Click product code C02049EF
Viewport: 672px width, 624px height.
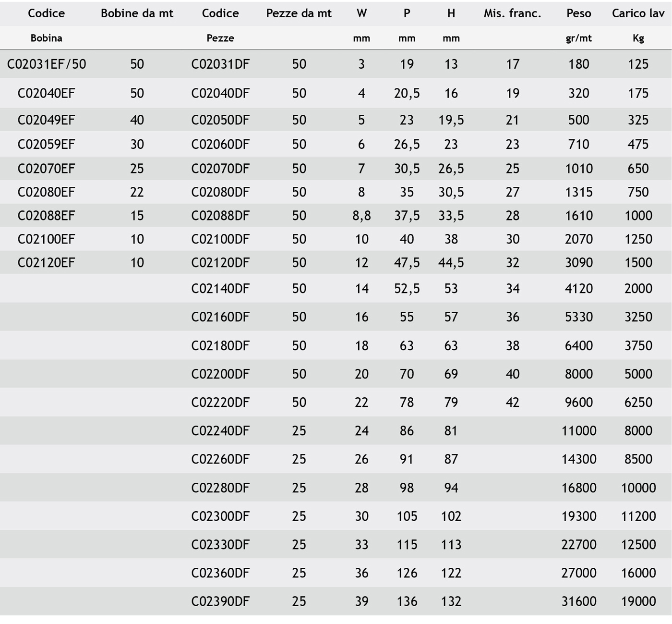click(x=47, y=120)
